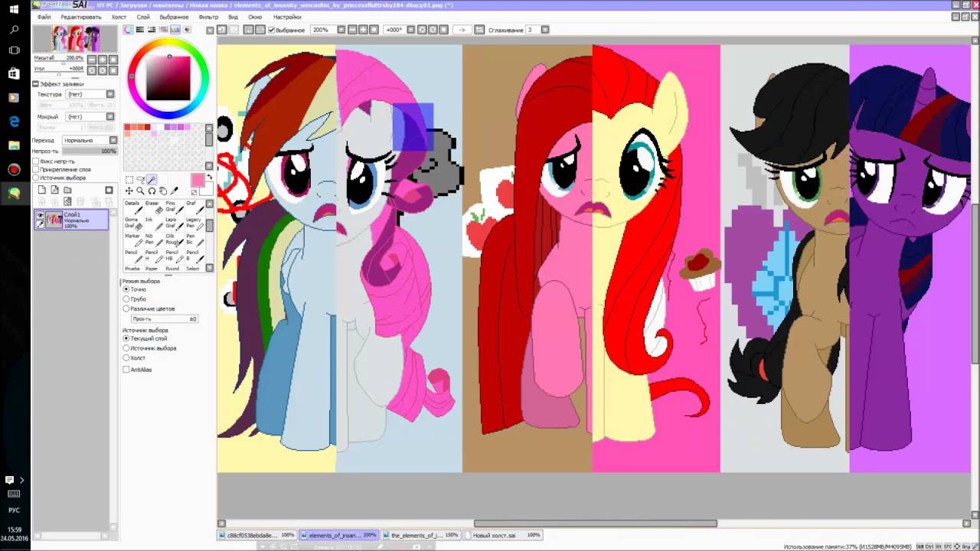
Task: Choose the Ink brush preset
Action: click(155, 223)
